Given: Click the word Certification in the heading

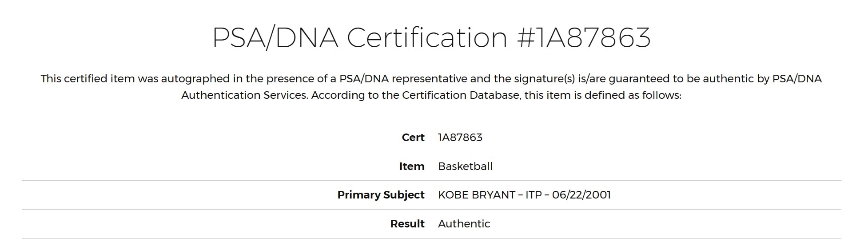Looking at the screenshot, I should click(x=427, y=37).
